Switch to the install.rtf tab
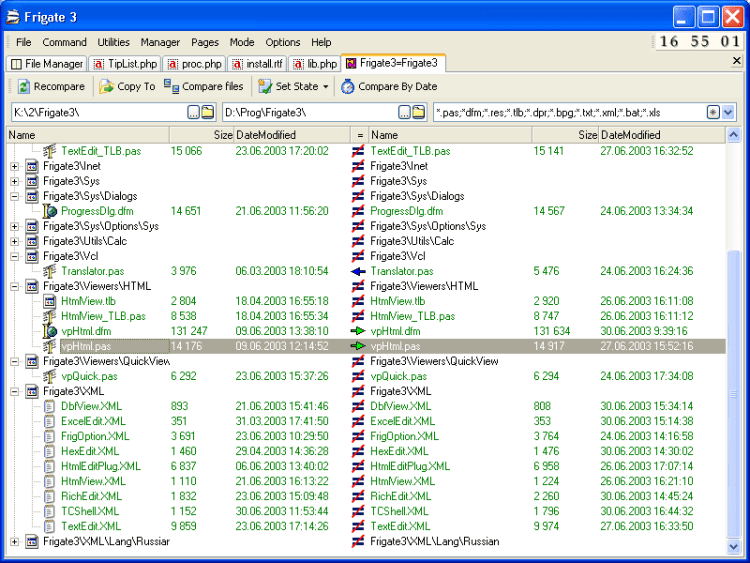750x563 pixels. 257,64
